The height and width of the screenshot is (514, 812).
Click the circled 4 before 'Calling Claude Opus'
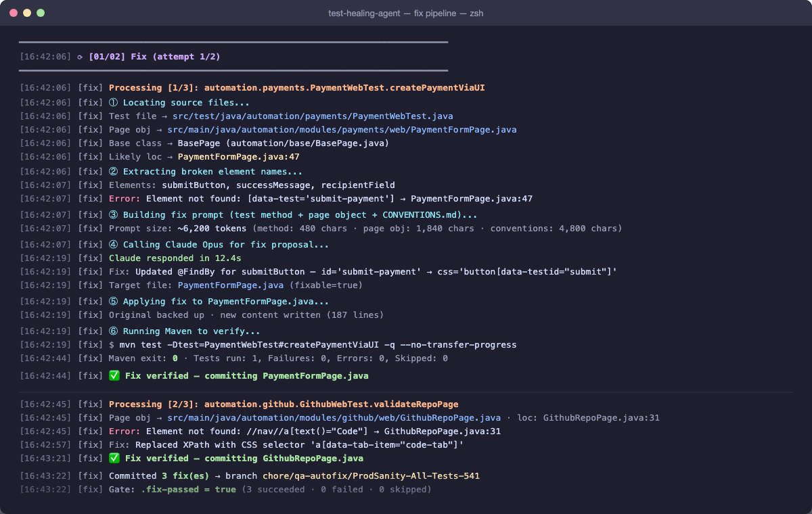coord(113,245)
